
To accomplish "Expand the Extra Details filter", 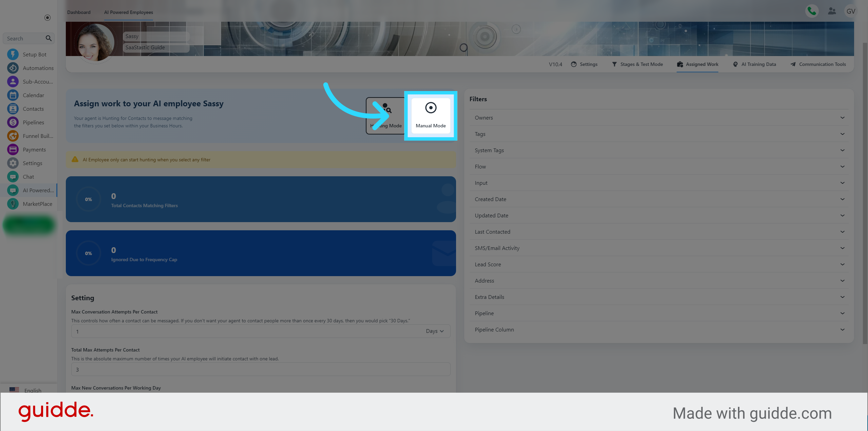I will click(659, 297).
